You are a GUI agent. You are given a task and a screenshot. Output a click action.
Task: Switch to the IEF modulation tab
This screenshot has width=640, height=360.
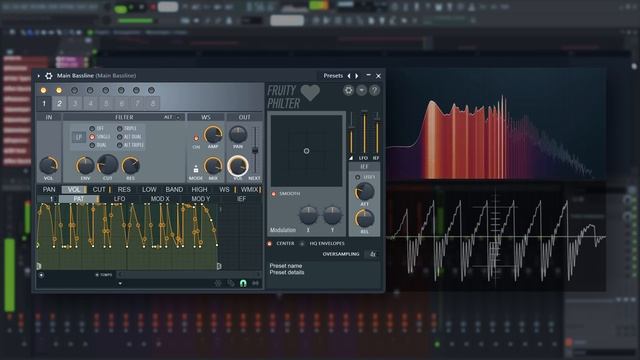point(241,199)
